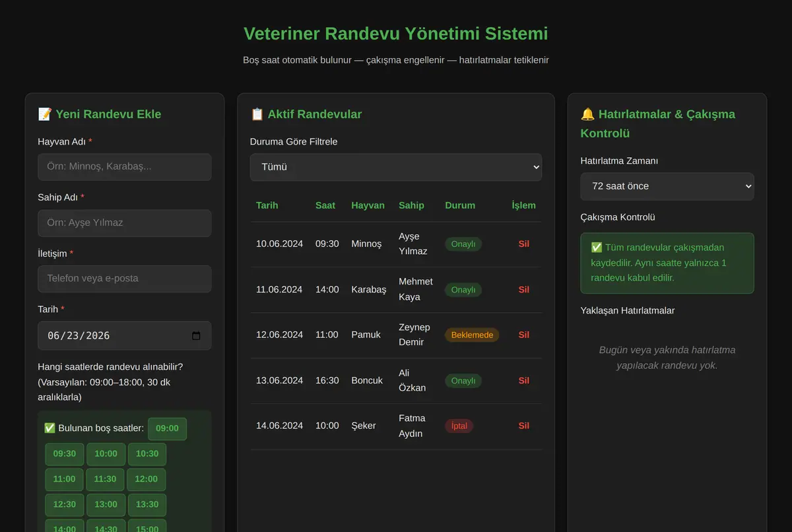
Task: Click owner name Ali Özkan
Action: click(x=412, y=380)
